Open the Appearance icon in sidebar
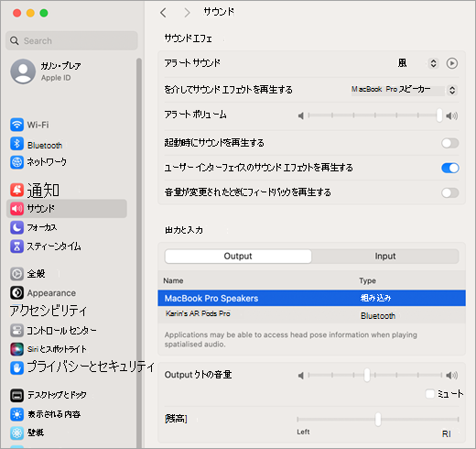The width and height of the screenshot is (476, 449). click(16, 292)
